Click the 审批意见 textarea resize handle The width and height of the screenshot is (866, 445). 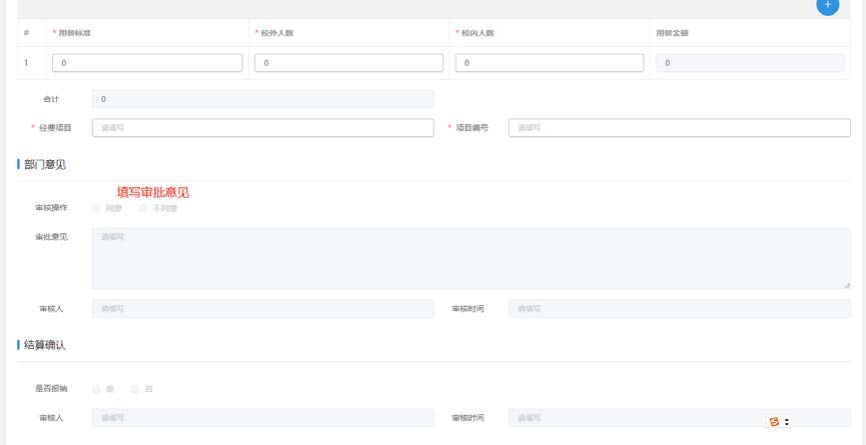(x=846, y=285)
